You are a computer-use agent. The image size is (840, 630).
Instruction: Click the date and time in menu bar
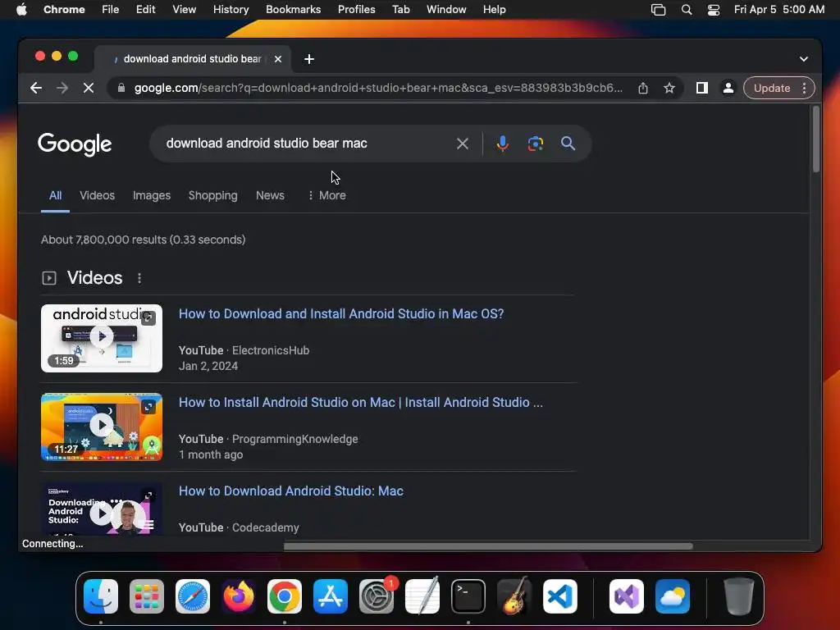(779, 10)
